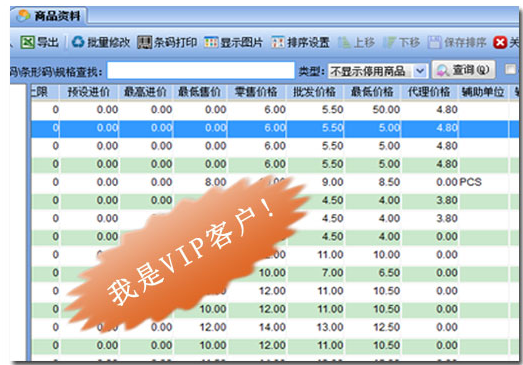Click the 上移 move up button
Viewport: 523px width, 365px height.
tap(357, 42)
